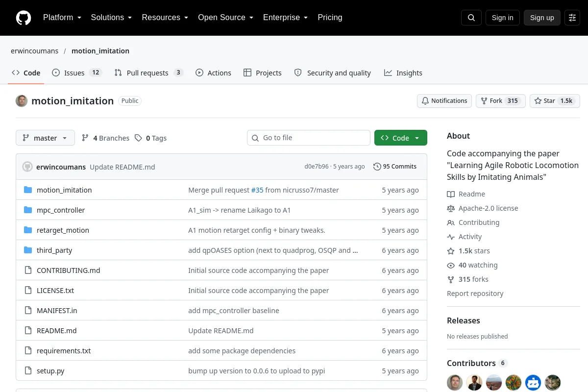
Task: Click the commit history clock icon
Action: coord(377,167)
